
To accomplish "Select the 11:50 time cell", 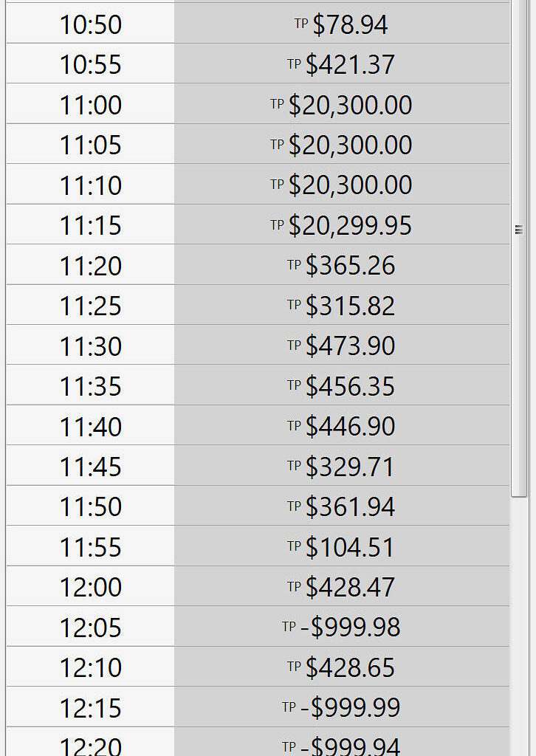I will tap(90, 506).
